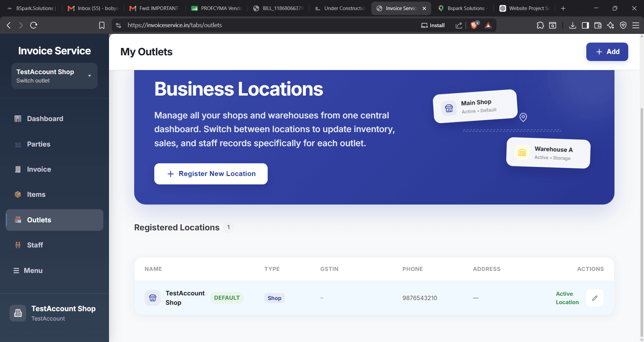Switch to BILL_11868066379 tab
Image resolution: width=644 pixels, height=342 pixels.
pos(278,8)
